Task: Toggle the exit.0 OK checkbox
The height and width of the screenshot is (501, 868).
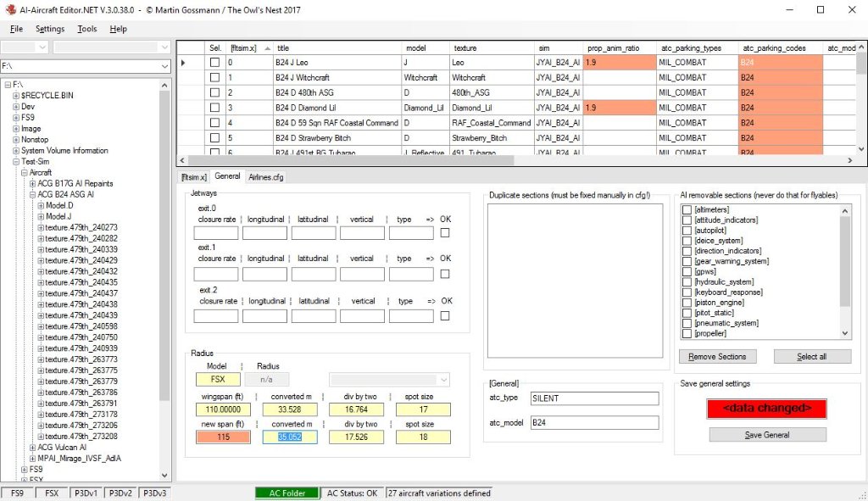Action: pos(446,233)
